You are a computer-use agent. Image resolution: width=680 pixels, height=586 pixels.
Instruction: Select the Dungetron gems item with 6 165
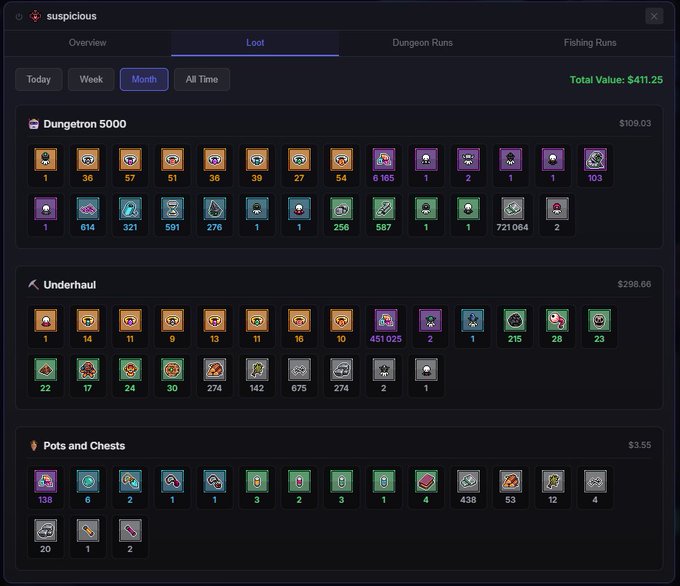tap(384, 165)
